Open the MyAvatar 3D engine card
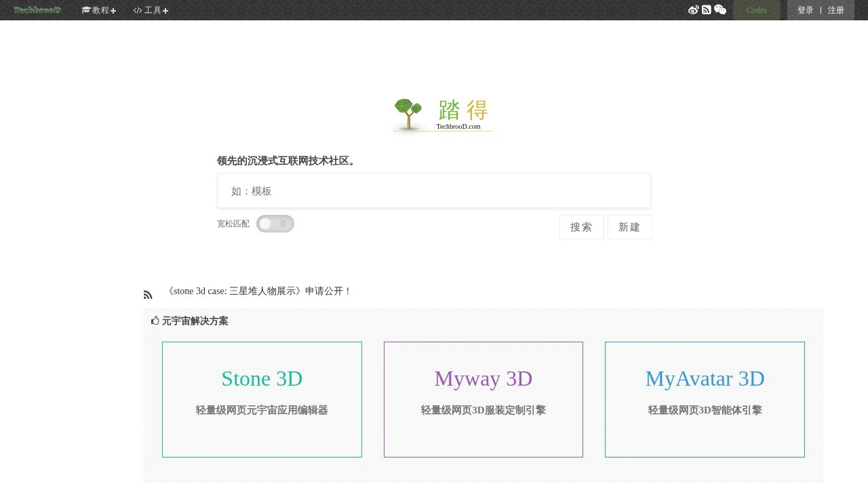 tap(705, 399)
